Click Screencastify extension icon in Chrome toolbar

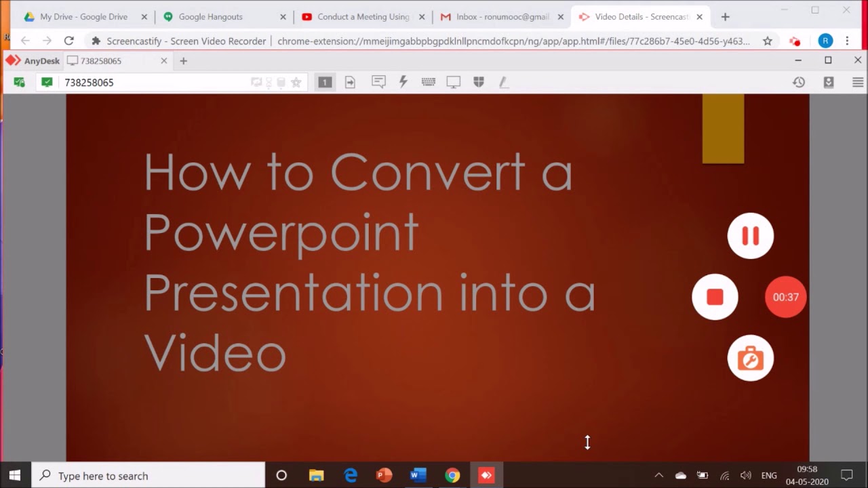click(x=795, y=41)
